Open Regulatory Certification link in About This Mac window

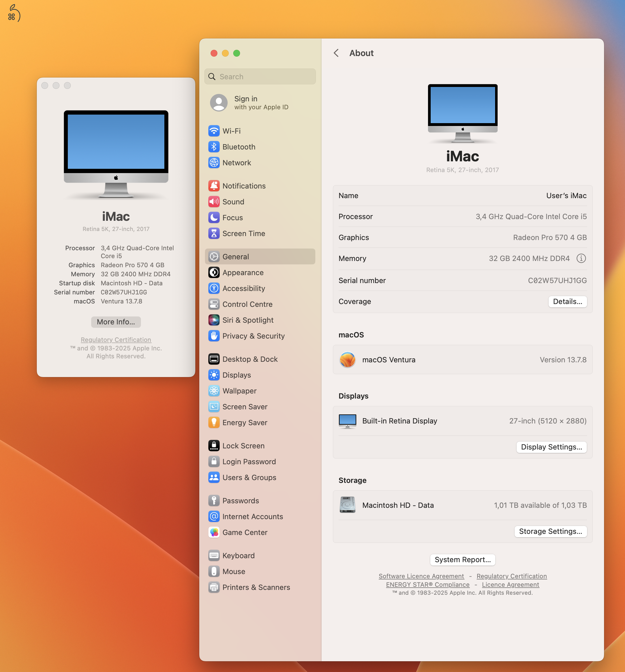point(116,340)
